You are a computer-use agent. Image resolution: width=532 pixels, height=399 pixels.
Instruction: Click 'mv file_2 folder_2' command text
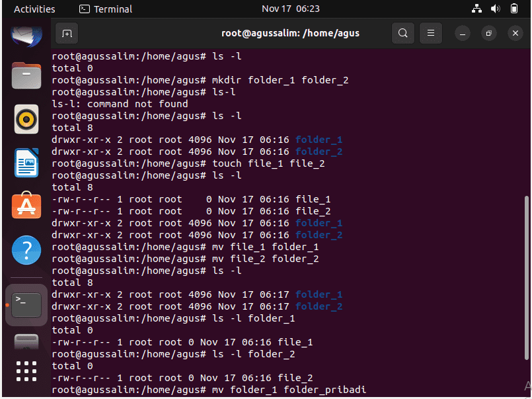tap(265, 259)
